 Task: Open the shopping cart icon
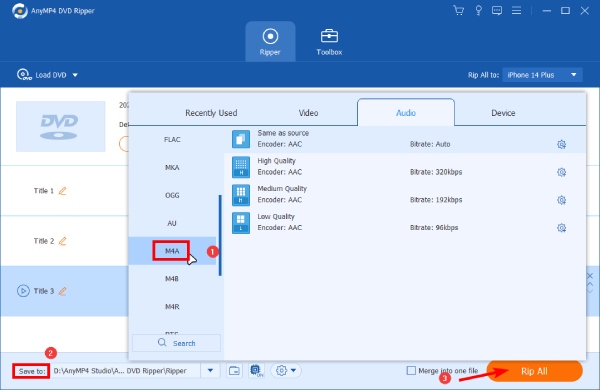coord(458,10)
